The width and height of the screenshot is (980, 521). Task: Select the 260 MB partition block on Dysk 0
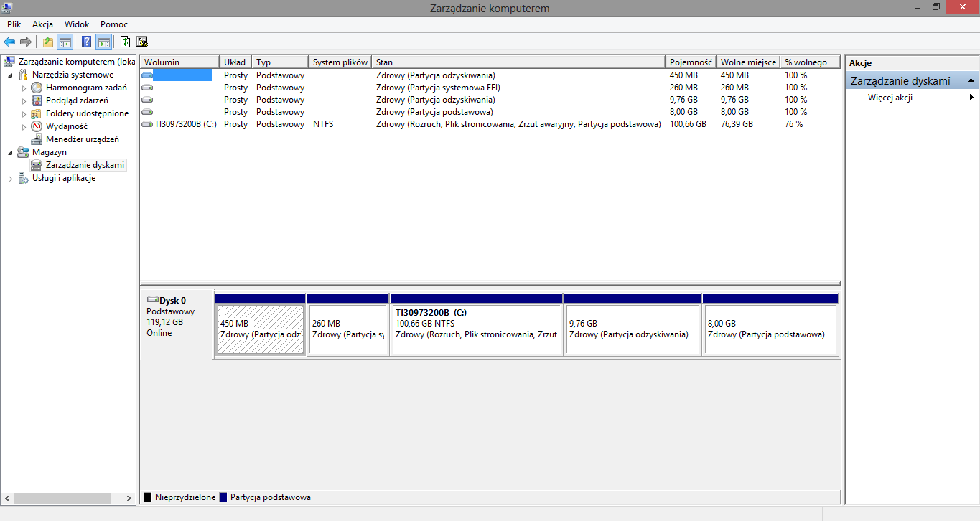pos(348,329)
